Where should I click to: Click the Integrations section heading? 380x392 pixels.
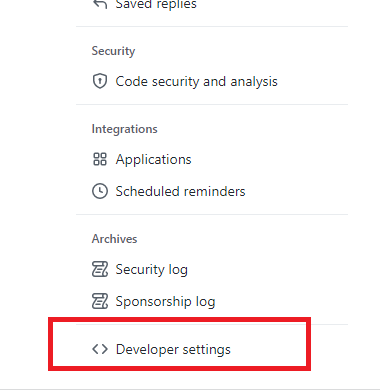[124, 129]
